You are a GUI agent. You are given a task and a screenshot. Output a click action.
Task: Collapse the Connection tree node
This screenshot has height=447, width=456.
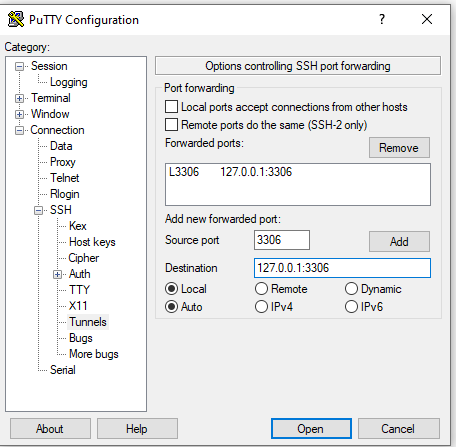click(19, 130)
